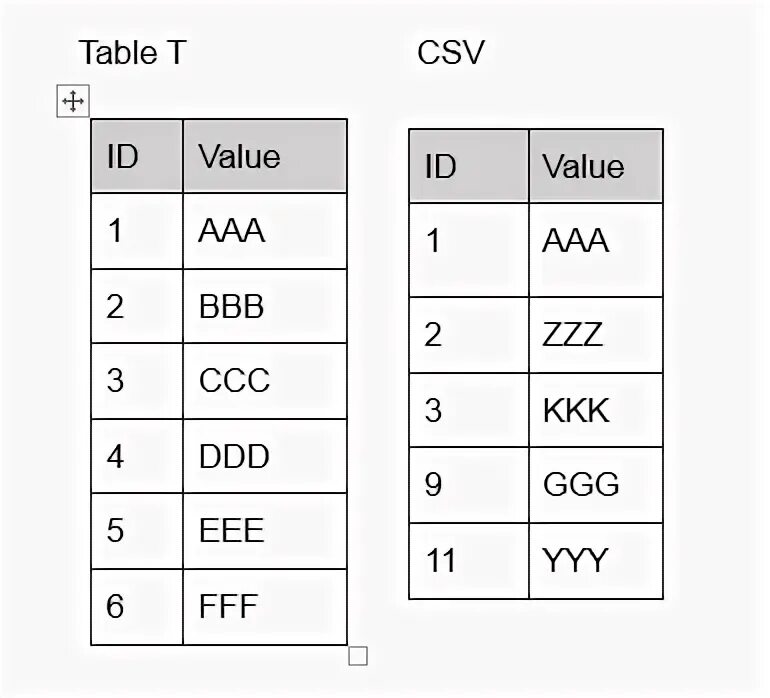This screenshot has width=770, height=698.
Task: Click the ID cell containing 11
Action: pos(468,561)
